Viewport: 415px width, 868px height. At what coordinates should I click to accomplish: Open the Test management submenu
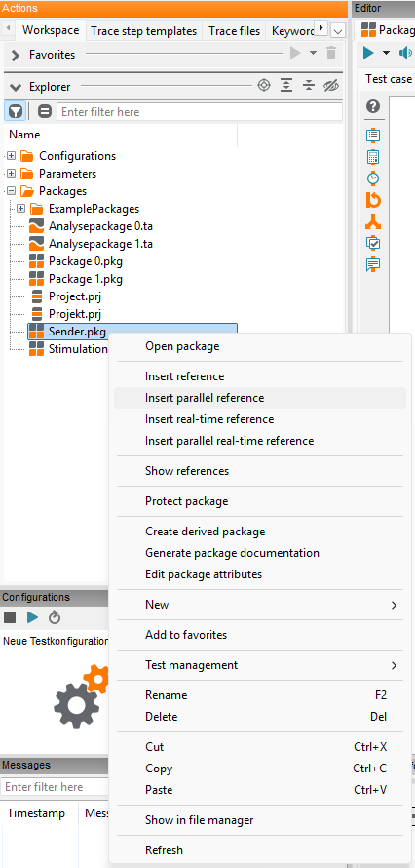(260, 665)
